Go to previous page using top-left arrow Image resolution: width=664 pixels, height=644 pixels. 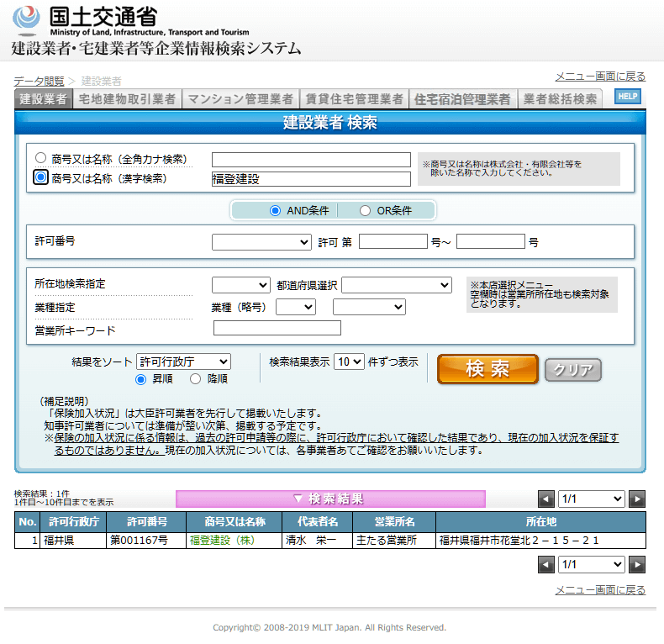[x=546, y=499]
